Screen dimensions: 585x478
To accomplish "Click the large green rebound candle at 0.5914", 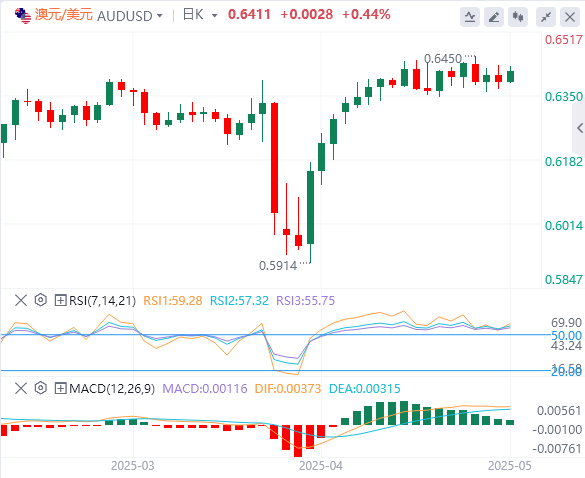I will point(310,208).
